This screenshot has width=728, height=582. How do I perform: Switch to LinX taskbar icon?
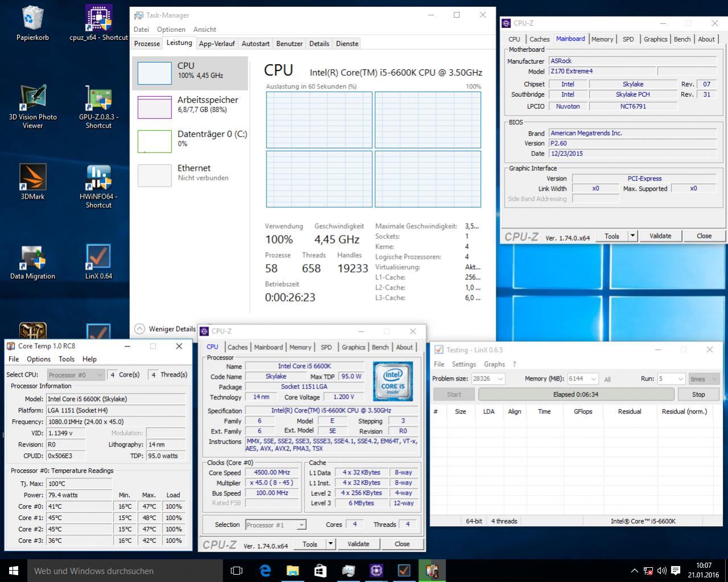pos(404,571)
